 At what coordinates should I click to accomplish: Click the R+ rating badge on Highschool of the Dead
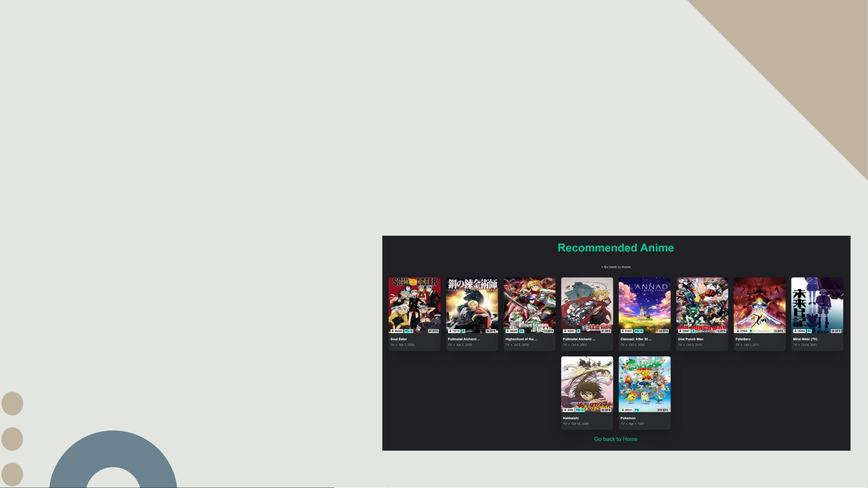coord(522,331)
